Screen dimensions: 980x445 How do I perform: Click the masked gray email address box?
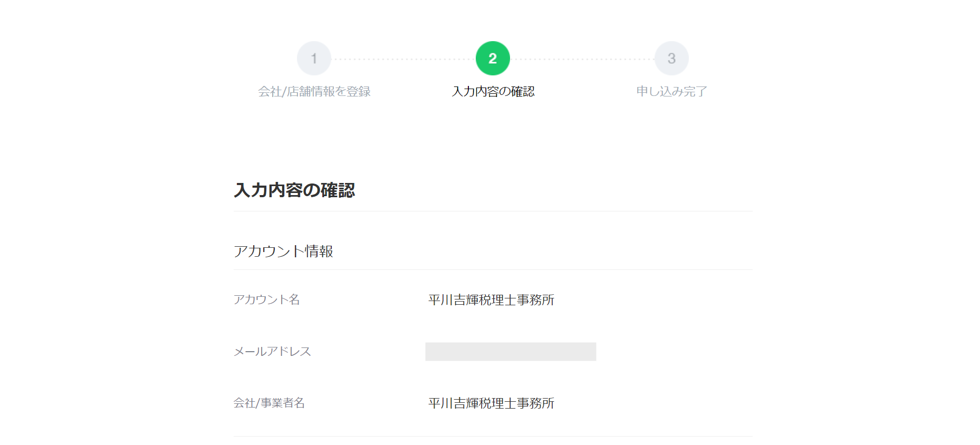(510, 352)
